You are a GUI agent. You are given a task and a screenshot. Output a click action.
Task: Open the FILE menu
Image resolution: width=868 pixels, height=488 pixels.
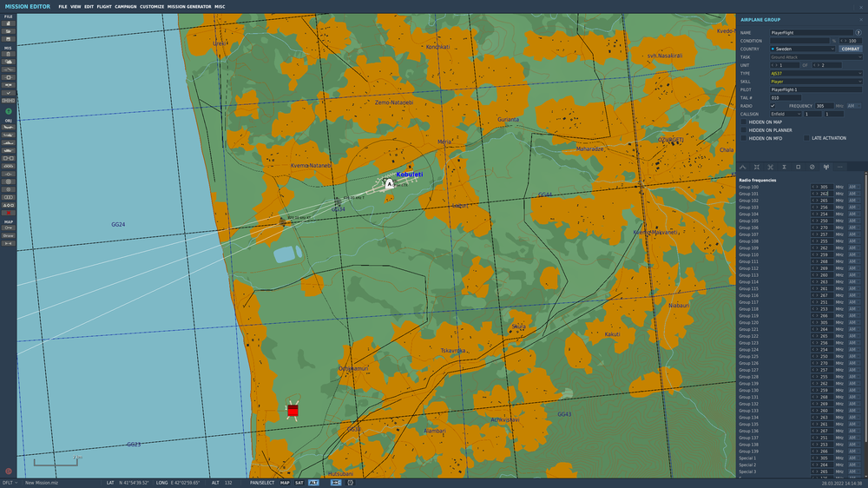(62, 7)
